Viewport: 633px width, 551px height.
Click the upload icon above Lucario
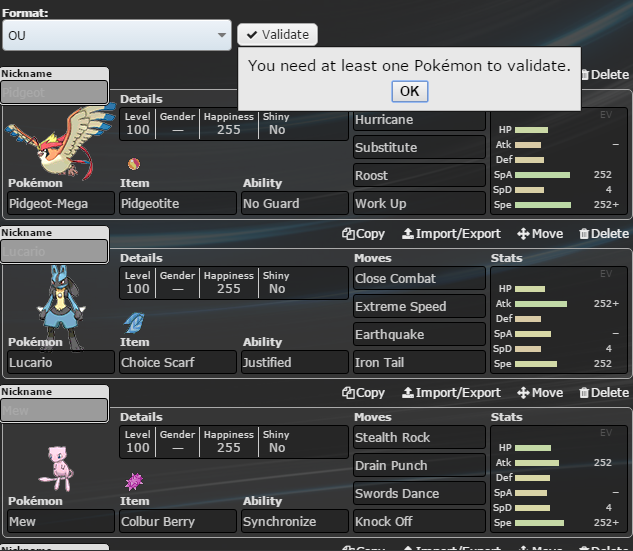pos(408,234)
